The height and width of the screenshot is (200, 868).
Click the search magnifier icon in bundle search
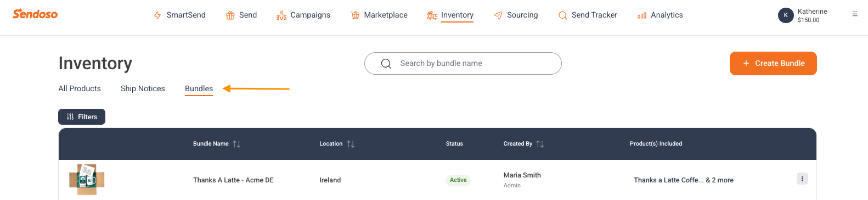tap(386, 64)
